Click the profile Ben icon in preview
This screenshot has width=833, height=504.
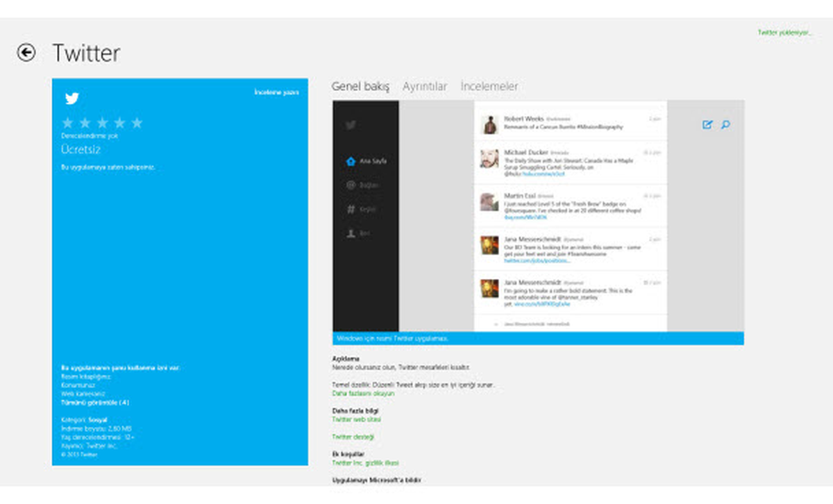pyautogui.click(x=351, y=233)
